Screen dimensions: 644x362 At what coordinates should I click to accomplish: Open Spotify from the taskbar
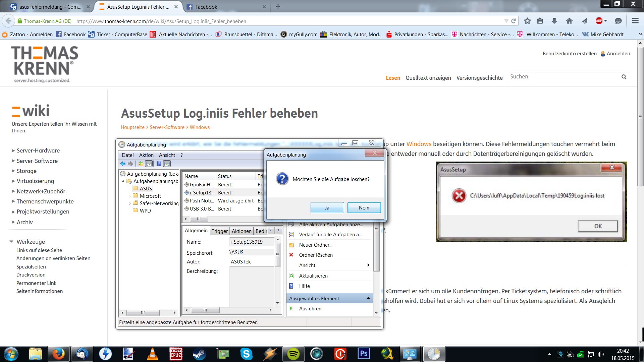[x=293, y=354]
